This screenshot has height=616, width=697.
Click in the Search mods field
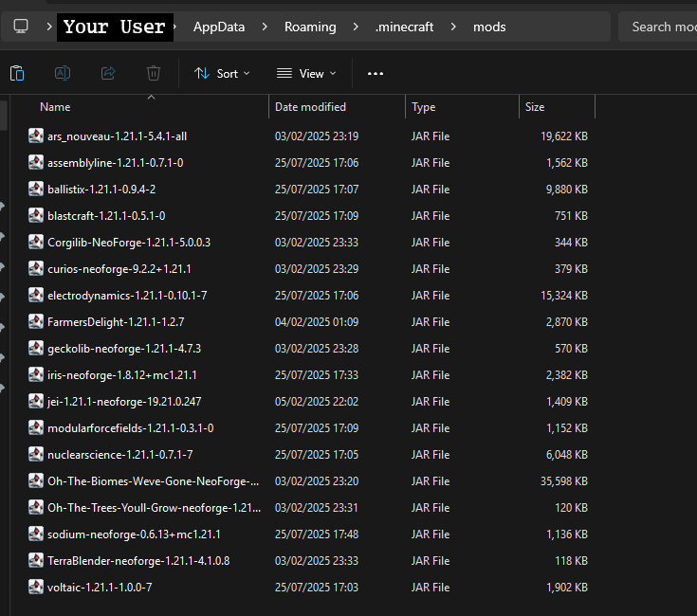coord(660,27)
